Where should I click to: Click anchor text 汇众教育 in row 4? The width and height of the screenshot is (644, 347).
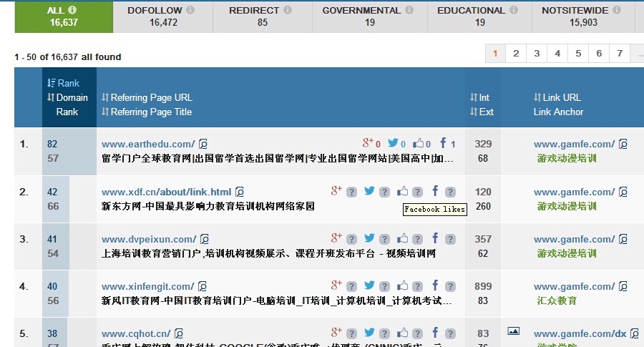pyautogui.click(x=557, y=300)
